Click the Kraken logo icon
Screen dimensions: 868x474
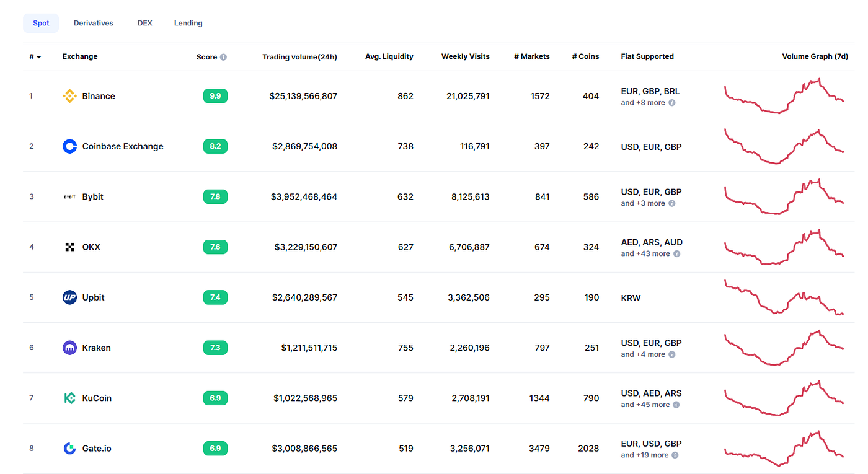69,348
